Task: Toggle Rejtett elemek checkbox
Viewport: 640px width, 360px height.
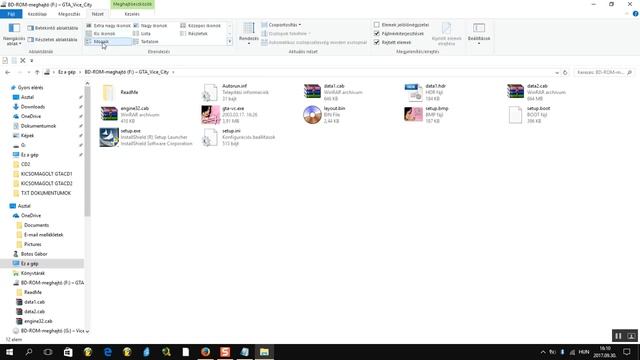Action: pyautogui.click(x=377, y=42)
